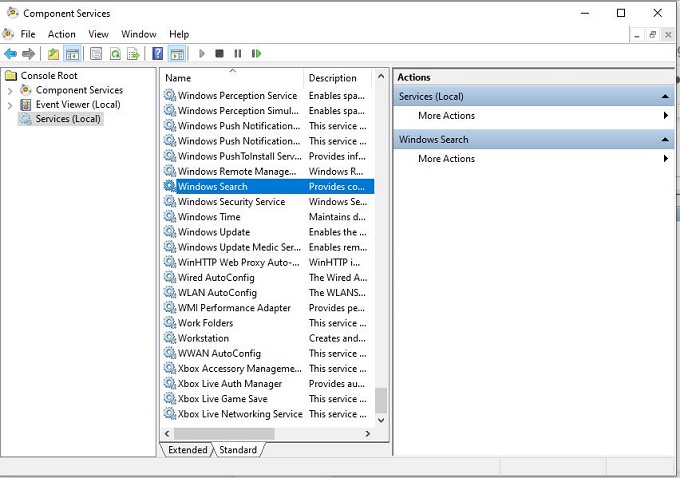Select Xbox Live Networking Service row
This screenshot has width=680, height=478.
268,414
